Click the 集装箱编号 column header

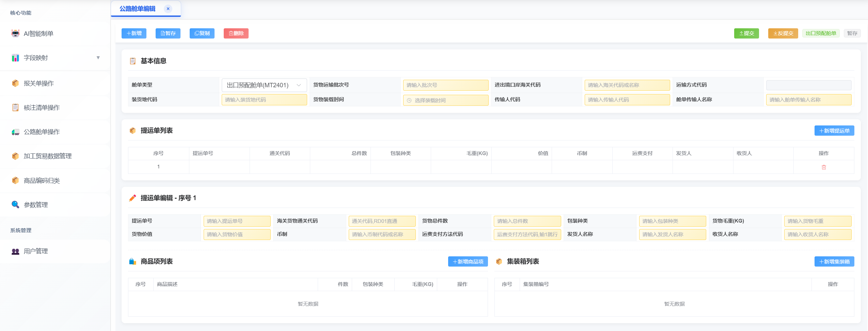(665, 284)
